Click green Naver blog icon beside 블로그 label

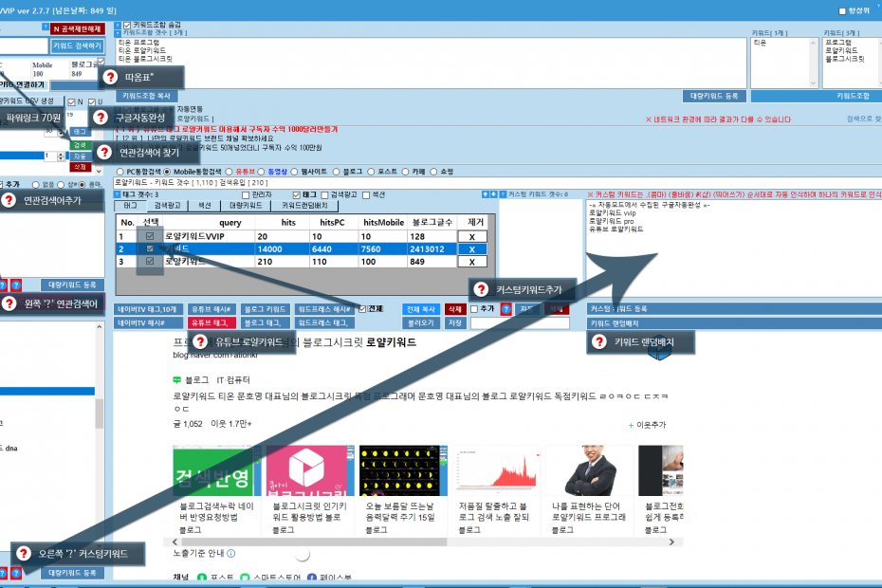coord(177,380)
